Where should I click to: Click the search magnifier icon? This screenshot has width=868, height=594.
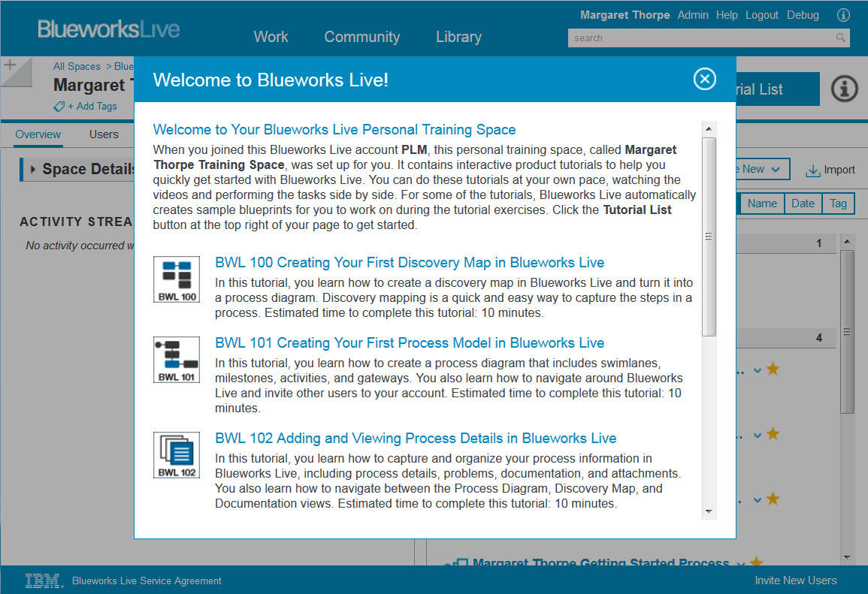click(841, 38)
